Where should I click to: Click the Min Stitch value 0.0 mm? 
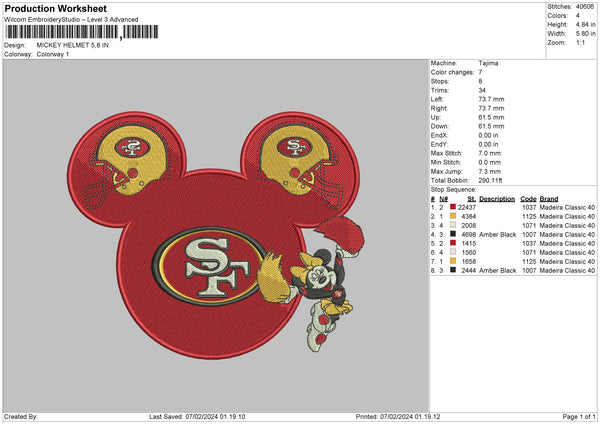tap(489, 162)
